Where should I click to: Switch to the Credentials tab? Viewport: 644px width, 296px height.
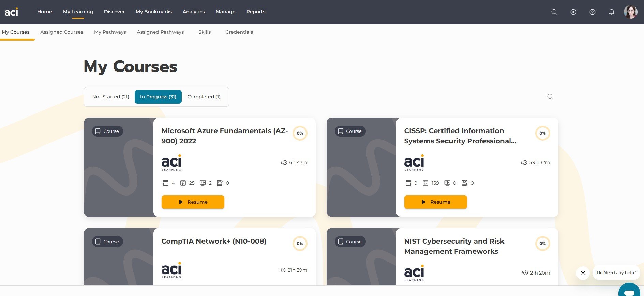coord(239,32)
